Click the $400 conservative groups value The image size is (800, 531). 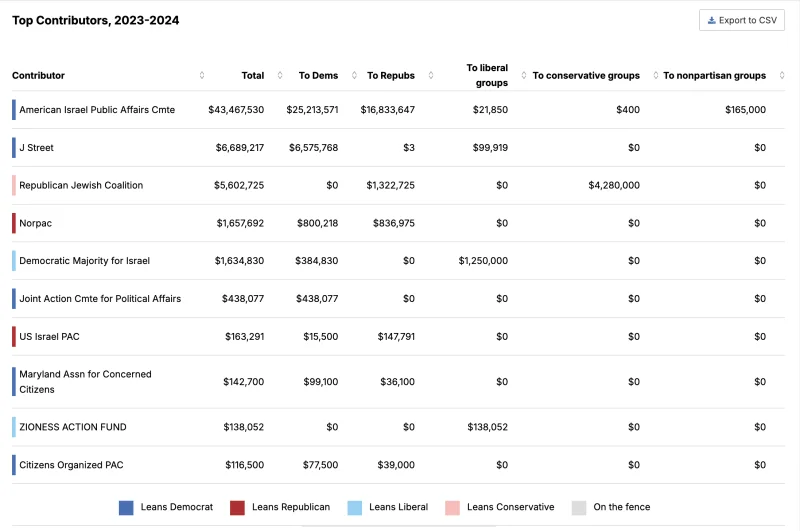[628, 110]
